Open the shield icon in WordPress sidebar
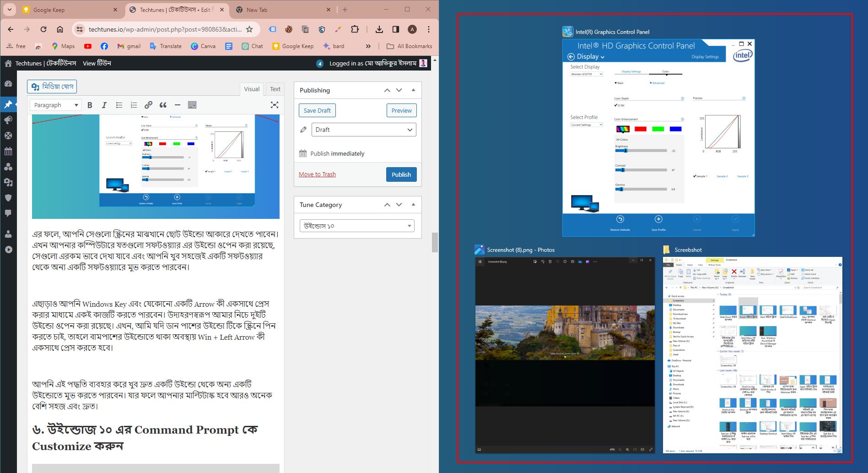Viewport: 868px width, 473px height. tap(8, 198)
